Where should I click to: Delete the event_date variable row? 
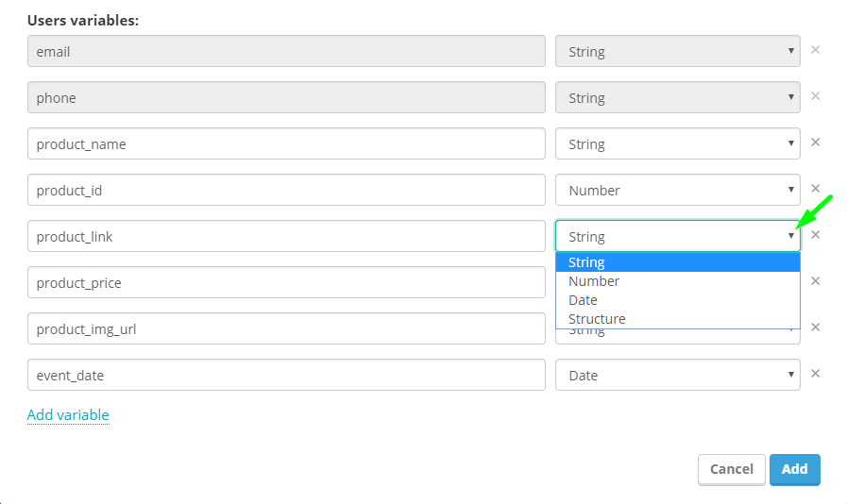coord(816,374)
